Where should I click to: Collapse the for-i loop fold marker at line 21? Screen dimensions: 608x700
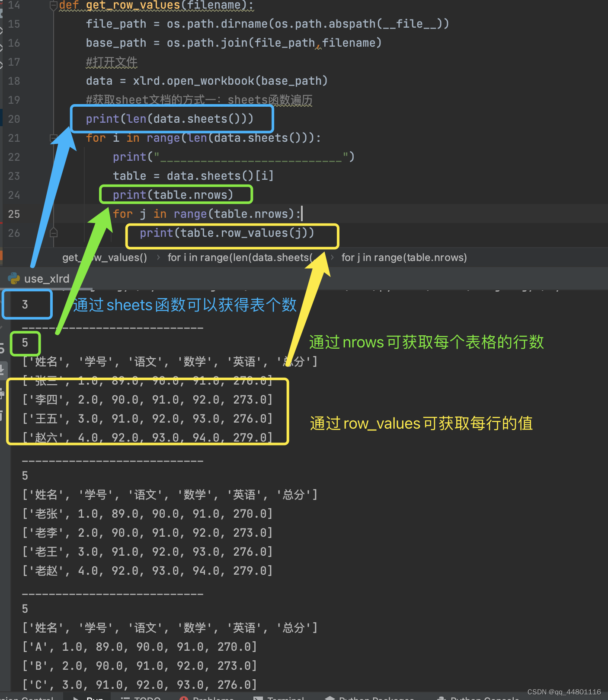pos(54,138)
